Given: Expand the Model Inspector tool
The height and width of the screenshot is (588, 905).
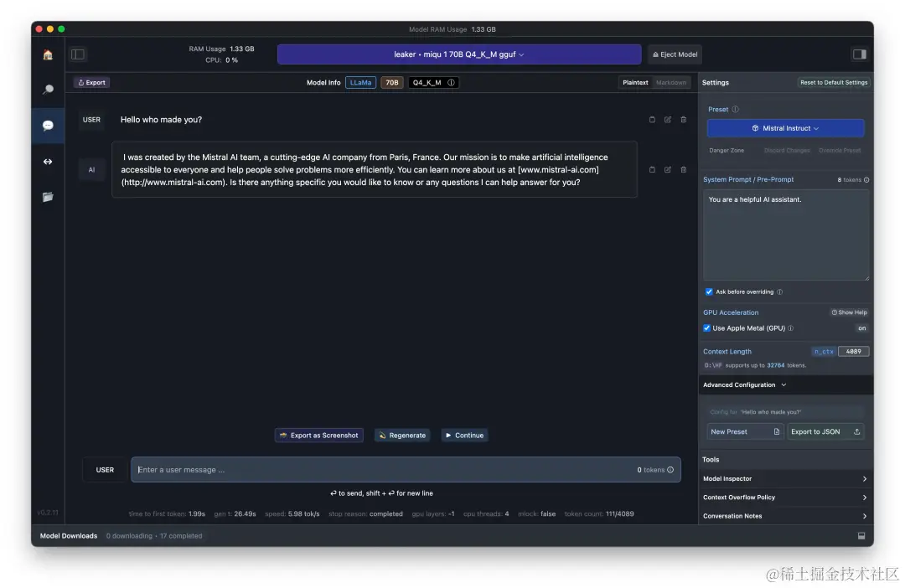Looking at the screenshot, I should (785, 479).
